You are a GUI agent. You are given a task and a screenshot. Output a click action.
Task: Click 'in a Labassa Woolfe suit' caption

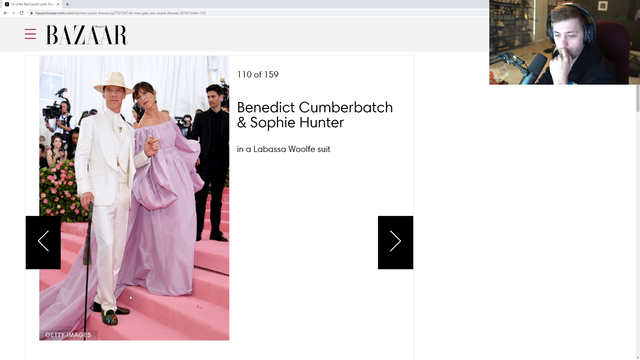[x=283, y=149]
